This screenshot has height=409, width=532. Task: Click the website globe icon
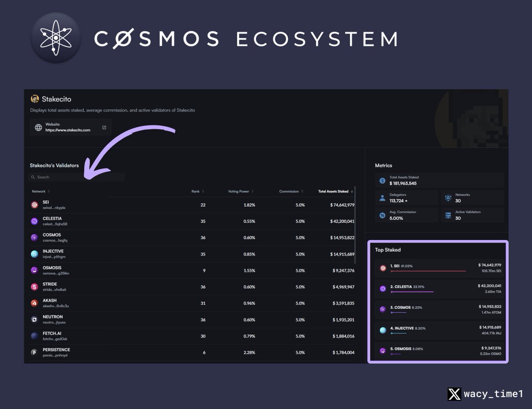tap(39, 127)
